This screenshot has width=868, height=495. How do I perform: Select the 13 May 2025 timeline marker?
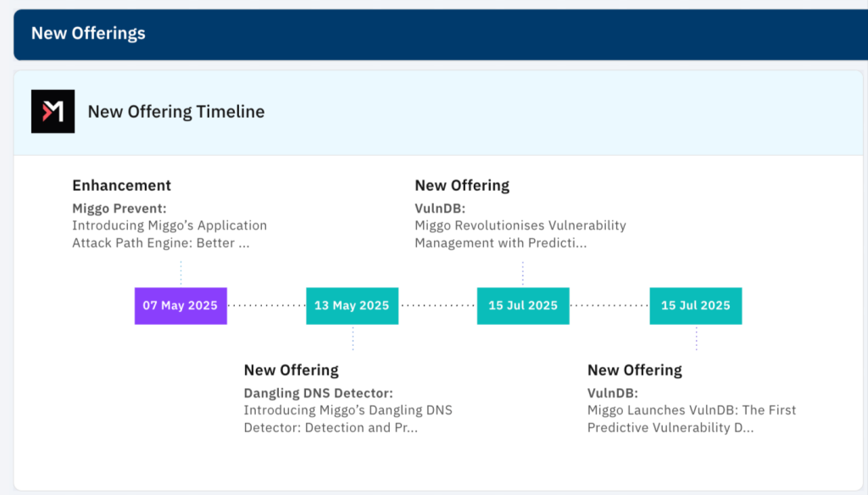(352, 306)
